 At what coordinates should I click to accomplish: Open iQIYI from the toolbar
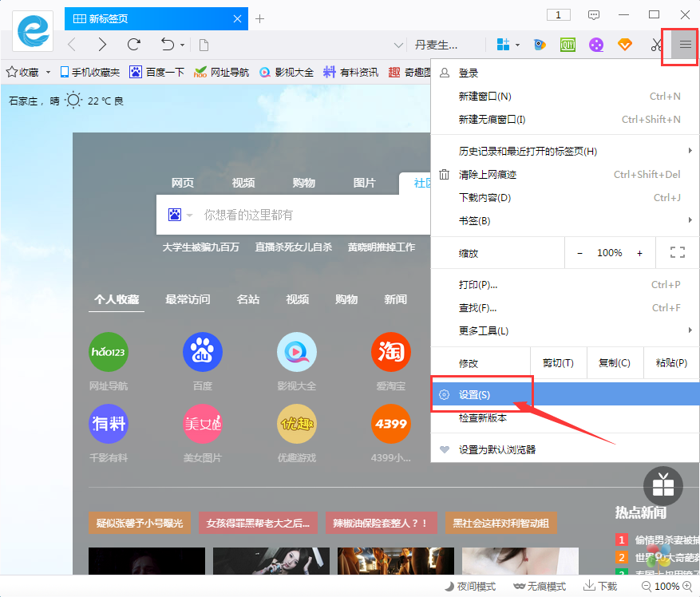[568, 45]
